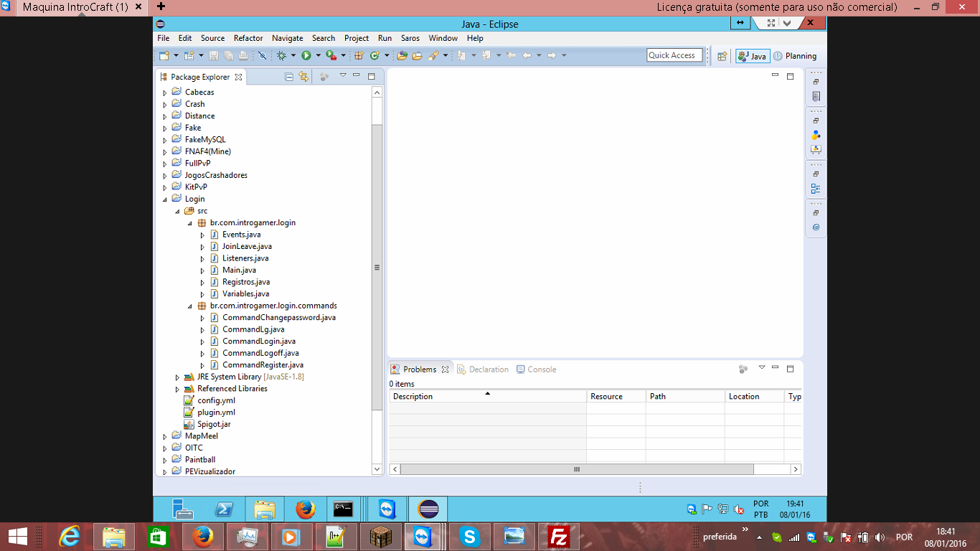
Task: Select Main.java in the tree
Action: pyautogui.click(x=239, y=270)
